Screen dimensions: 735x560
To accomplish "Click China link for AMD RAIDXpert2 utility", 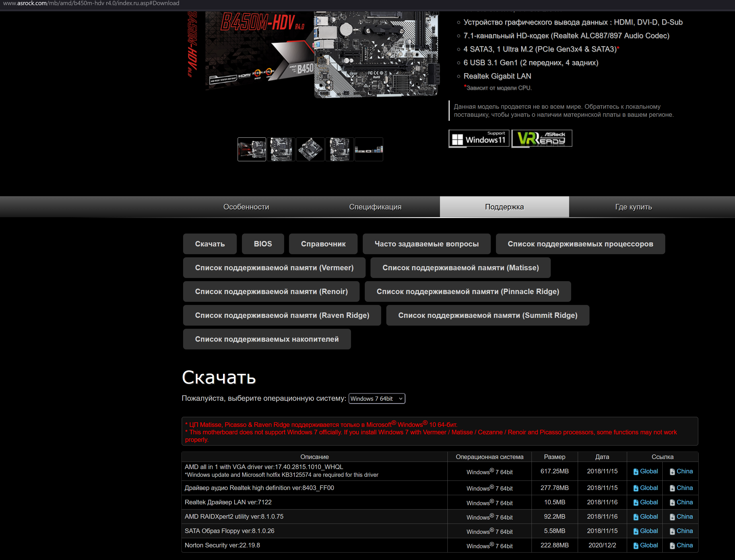I will [x=685, y=517].
